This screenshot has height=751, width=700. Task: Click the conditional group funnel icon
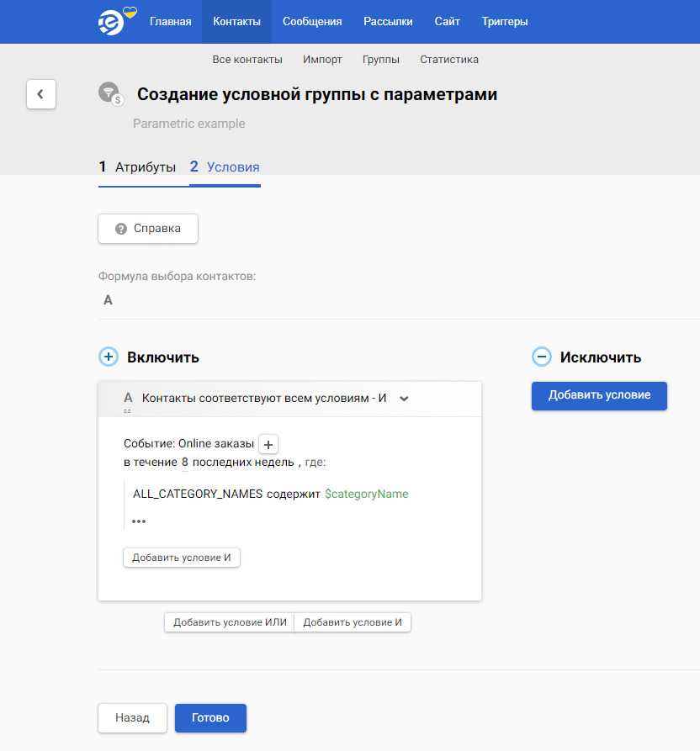tap(109, 93)
